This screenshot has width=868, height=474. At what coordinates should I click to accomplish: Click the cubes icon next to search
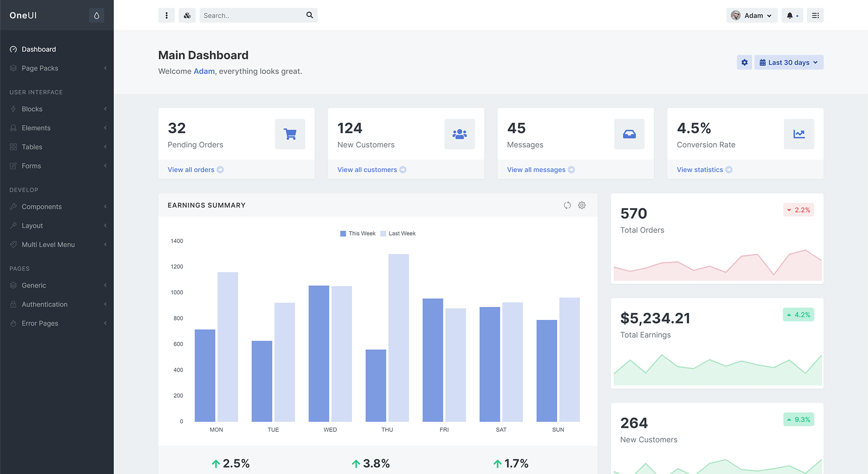click(x=187, y=16)
